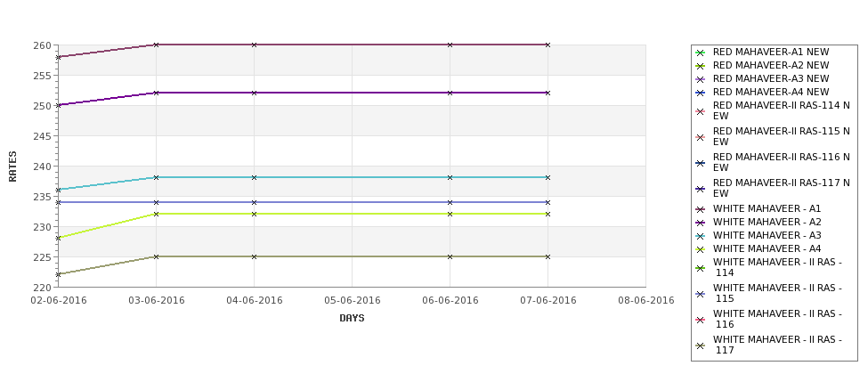This screenshot has width=868, height=382.
Task: Click the RED MAHAVEER-A4 NEW legend marker
Action: [x=701, y=93]
